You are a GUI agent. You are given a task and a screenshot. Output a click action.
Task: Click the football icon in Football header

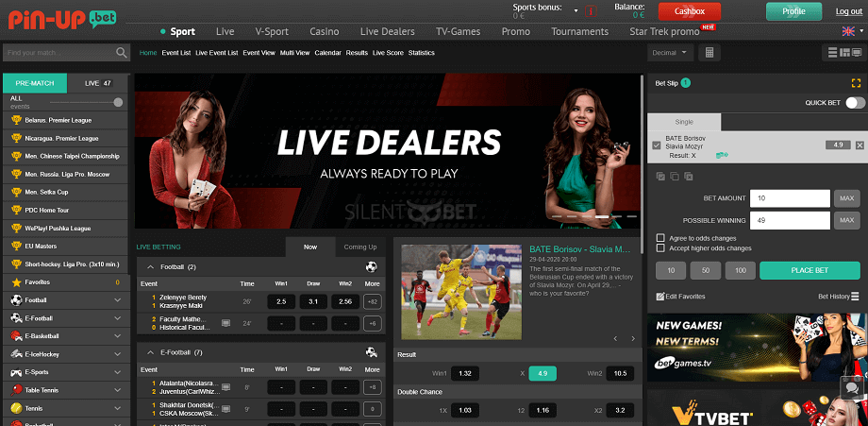coord(372,266)
